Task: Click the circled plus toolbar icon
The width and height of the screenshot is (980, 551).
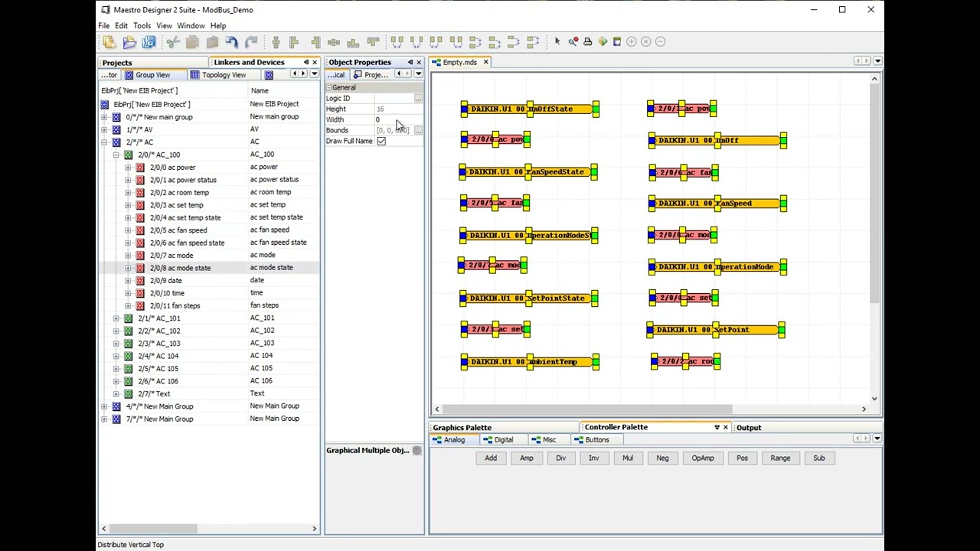Action: click(x=631, y=41)
